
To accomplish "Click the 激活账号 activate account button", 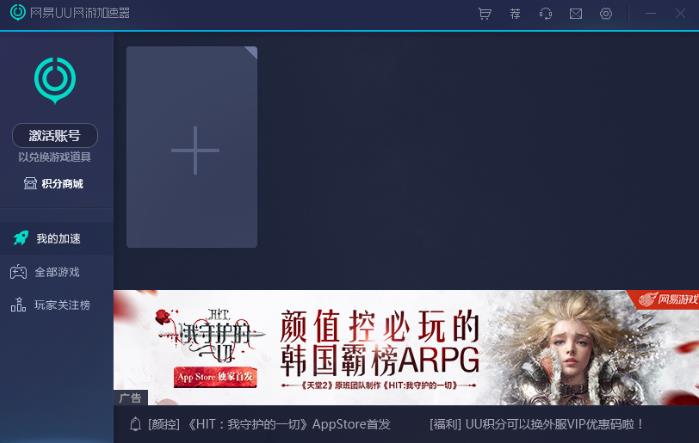I will 55,136.
